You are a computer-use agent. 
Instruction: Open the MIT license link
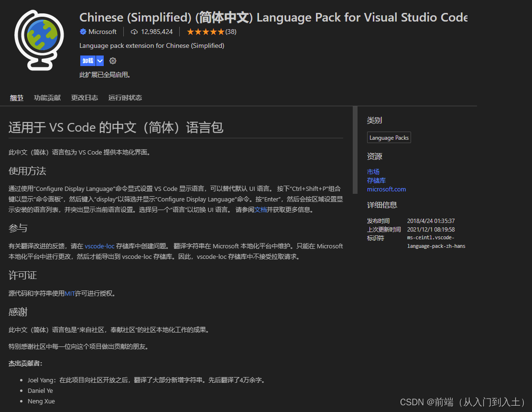(70, 293)
